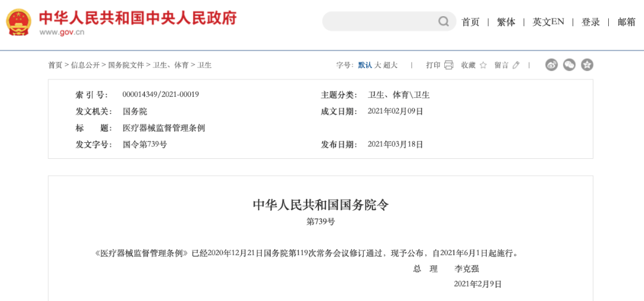Click the printer icon
This screenshot has height=301, width=644.
click(x=448, y=65)
